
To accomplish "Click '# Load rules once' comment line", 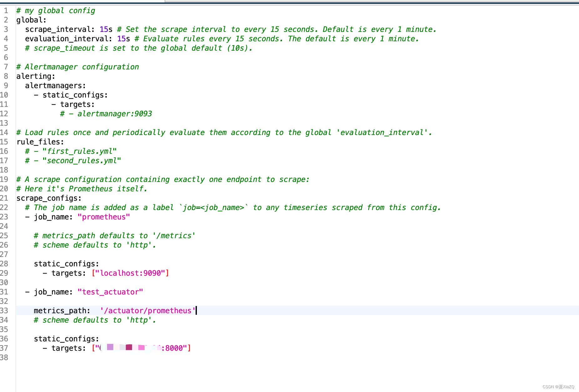I will pyautogui.click(x=224, y=133).
